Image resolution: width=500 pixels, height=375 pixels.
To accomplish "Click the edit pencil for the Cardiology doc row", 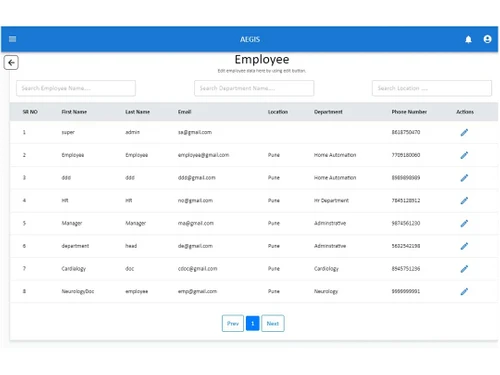I will [x=464, y=269].
